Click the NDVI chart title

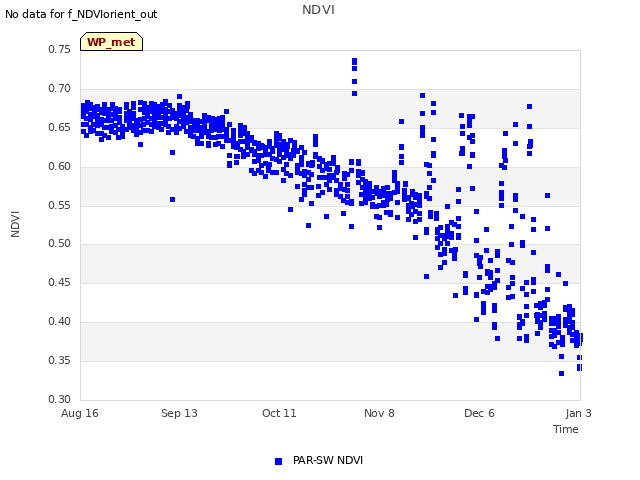318,10
